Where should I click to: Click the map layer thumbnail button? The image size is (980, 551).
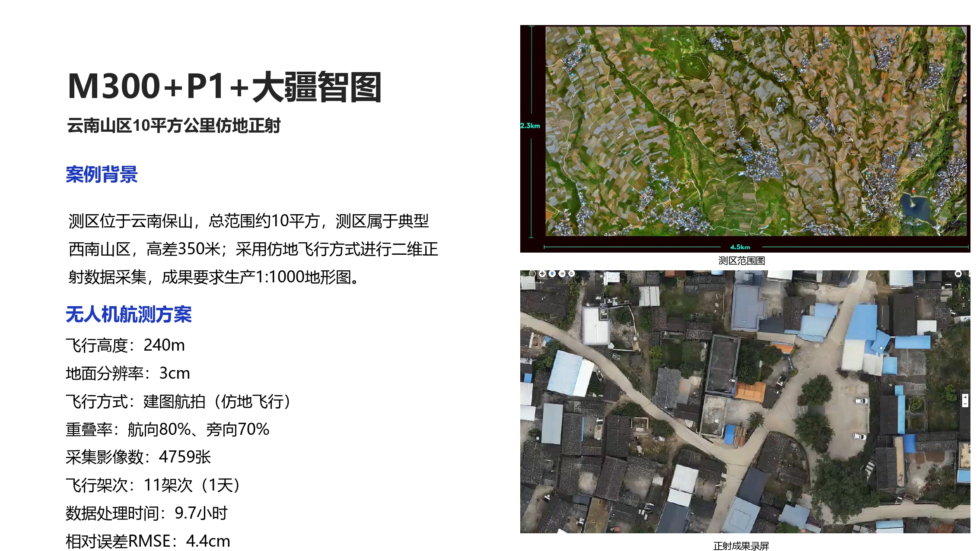click(x=532, y=274)
